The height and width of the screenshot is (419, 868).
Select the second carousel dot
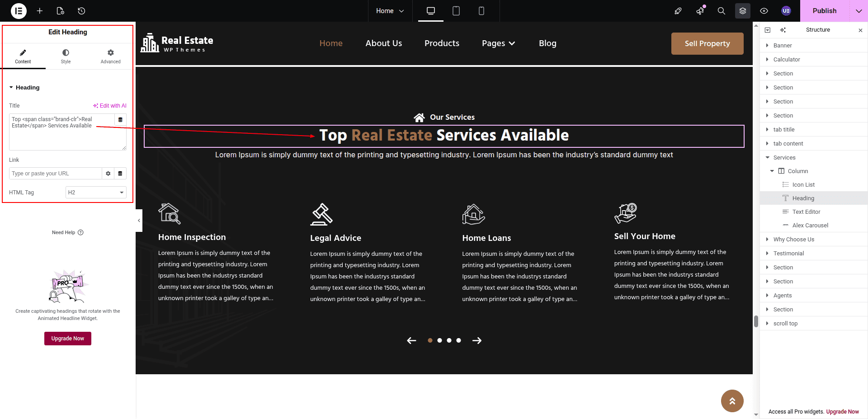click(x=439, y=340)
